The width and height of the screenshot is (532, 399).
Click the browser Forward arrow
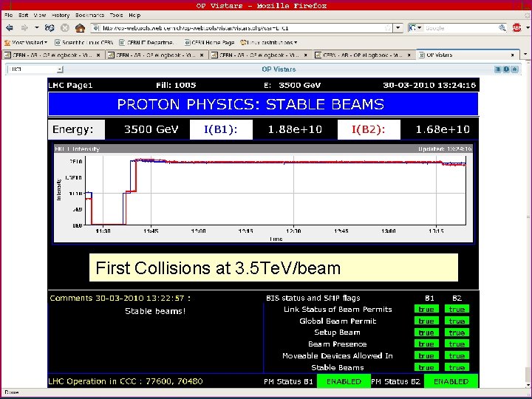coord(24,28)
